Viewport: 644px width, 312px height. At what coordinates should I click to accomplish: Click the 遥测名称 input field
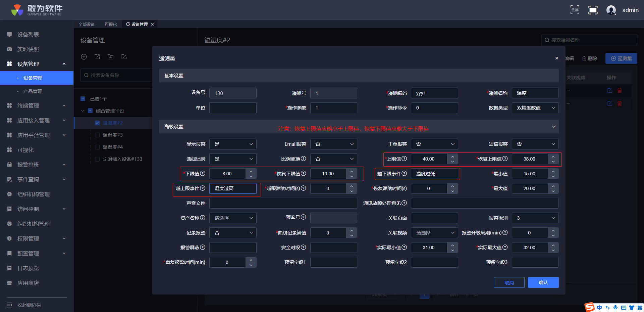click(x=535, y=93)
